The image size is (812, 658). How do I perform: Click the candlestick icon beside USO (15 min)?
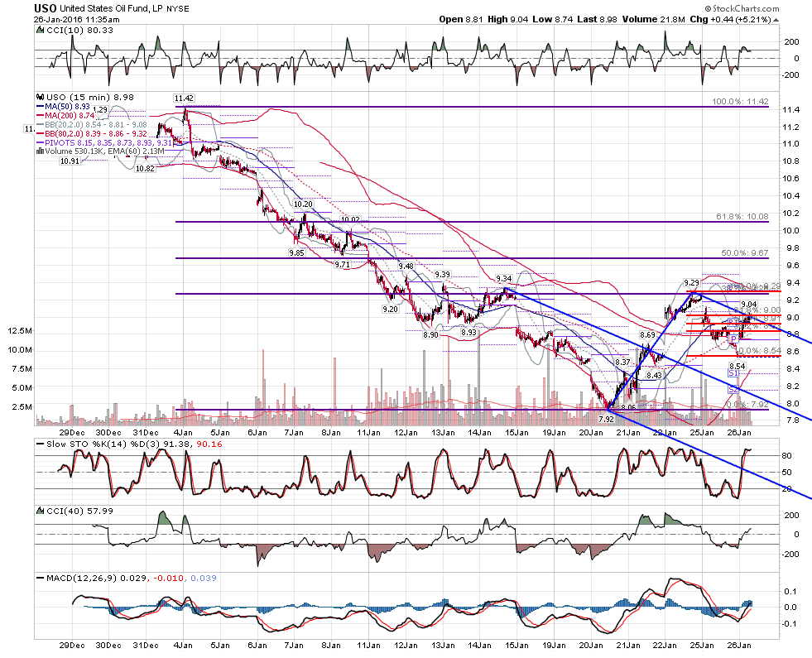point(41,97)
